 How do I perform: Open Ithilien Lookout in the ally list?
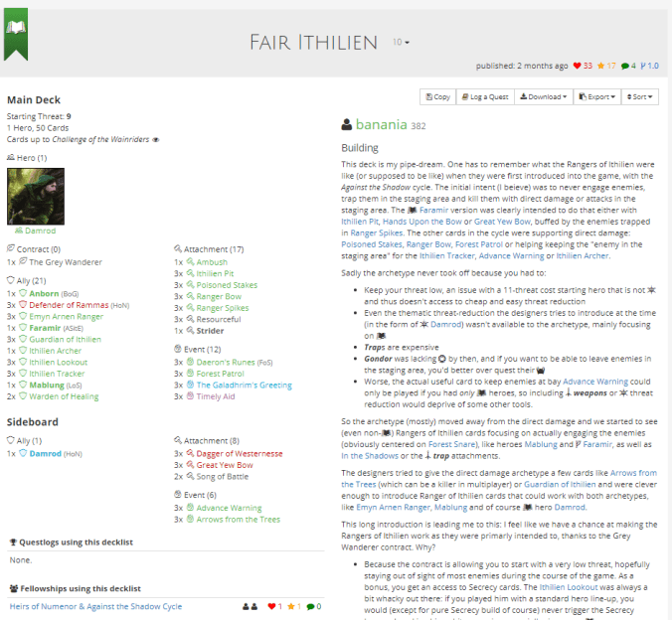[x=59, y=362]
